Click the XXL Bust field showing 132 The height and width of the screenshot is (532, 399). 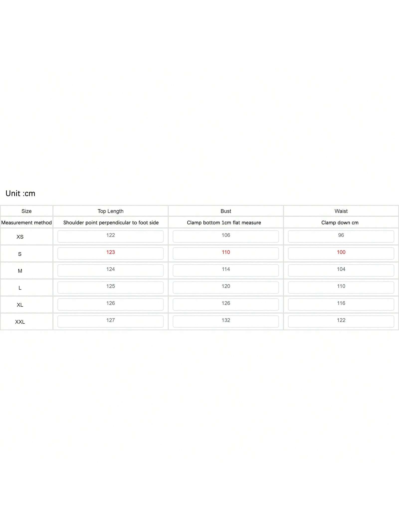(x=226, y=321)
